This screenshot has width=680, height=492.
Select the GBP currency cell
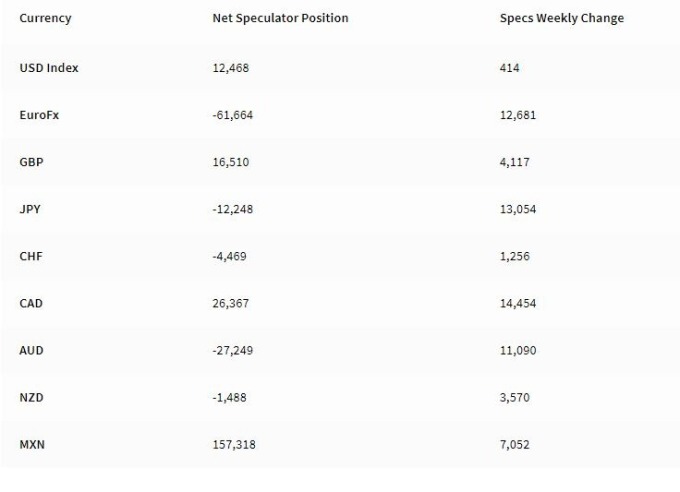coord(31,162)
